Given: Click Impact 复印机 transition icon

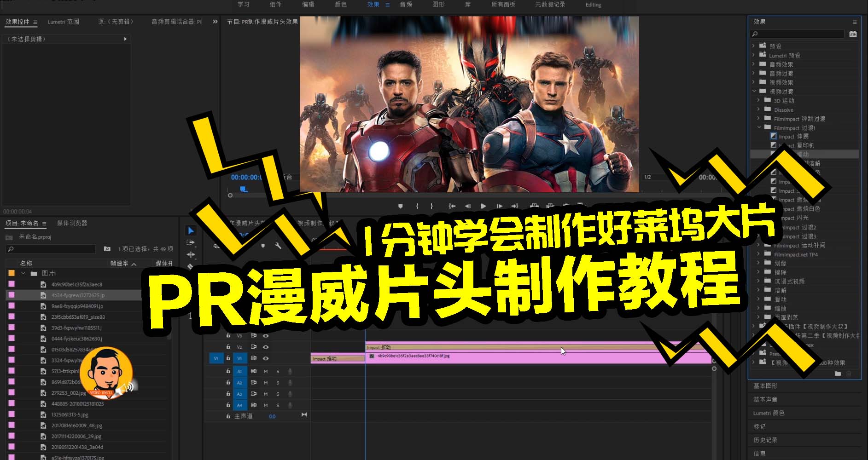Looking at the screenshot, I should (x=774, y=145).
